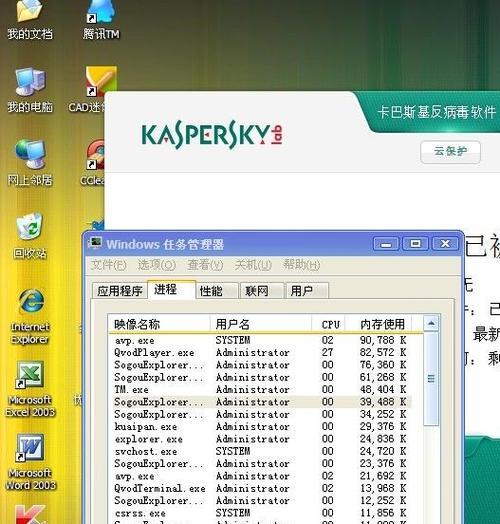Minimize the Task Manager window
500x524 pixels.
(x=386, y=244)
